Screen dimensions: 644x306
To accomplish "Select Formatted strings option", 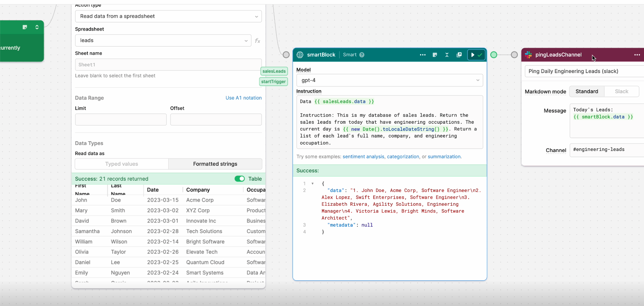I will (215, 164).
